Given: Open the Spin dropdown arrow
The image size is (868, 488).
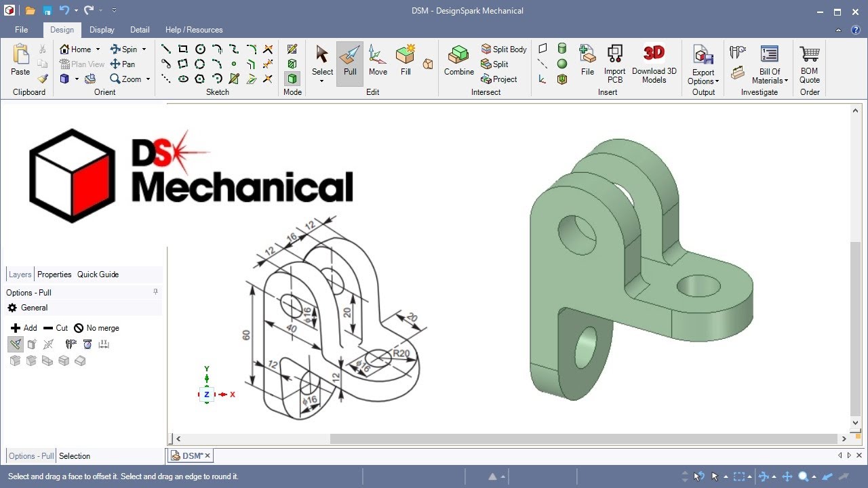Looking at the screenshot, I should (x=144, y=49).
